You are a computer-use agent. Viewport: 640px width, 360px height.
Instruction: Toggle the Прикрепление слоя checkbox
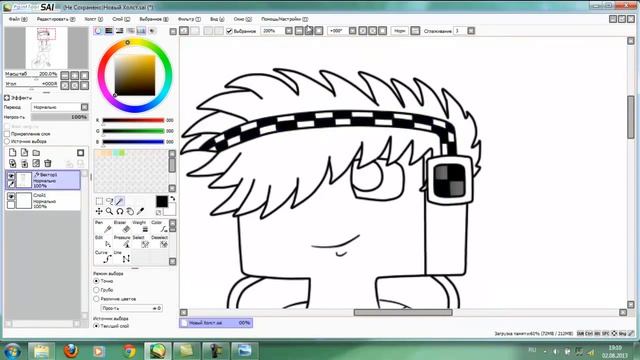pyautogui.click(x=7, y=134)
